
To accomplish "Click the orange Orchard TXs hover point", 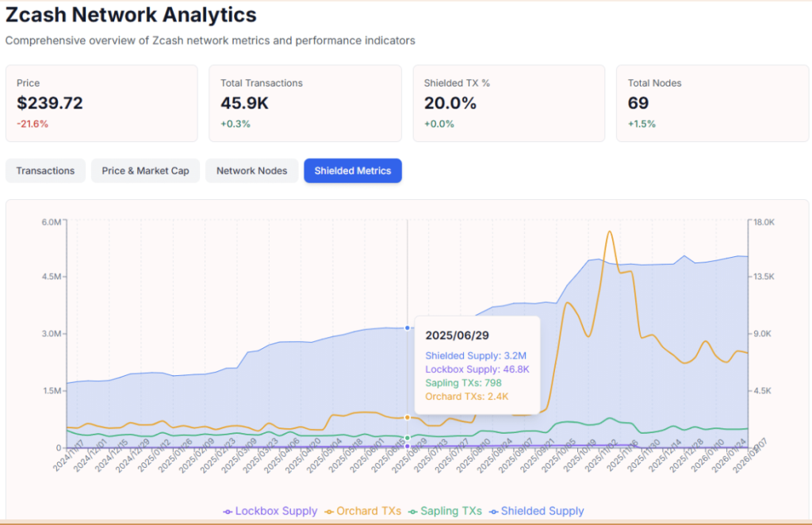I will [408, 417].
